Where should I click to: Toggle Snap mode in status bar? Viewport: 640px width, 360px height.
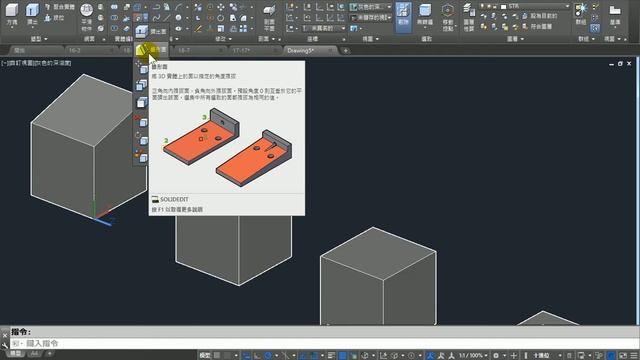227,356
